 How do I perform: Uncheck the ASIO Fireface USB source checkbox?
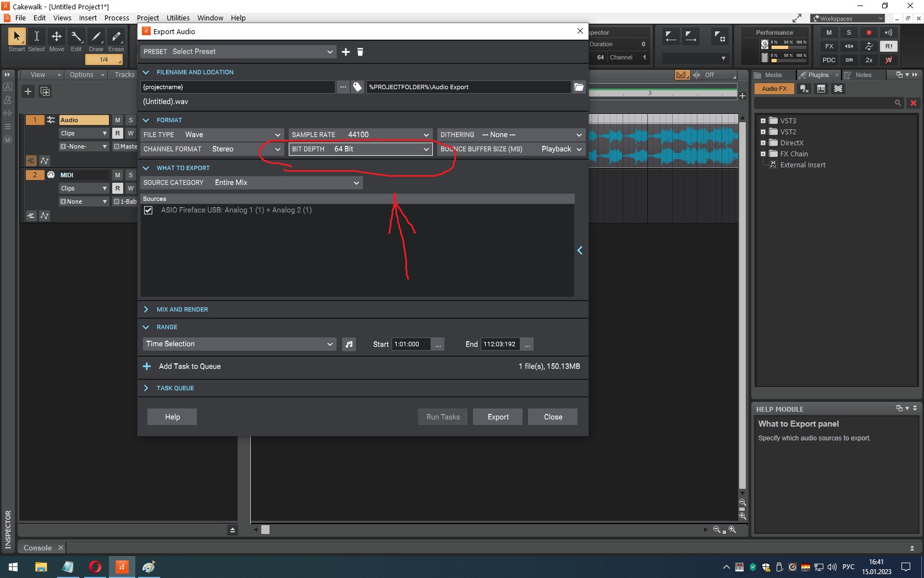pyautogui.click(x=148, y=210)
